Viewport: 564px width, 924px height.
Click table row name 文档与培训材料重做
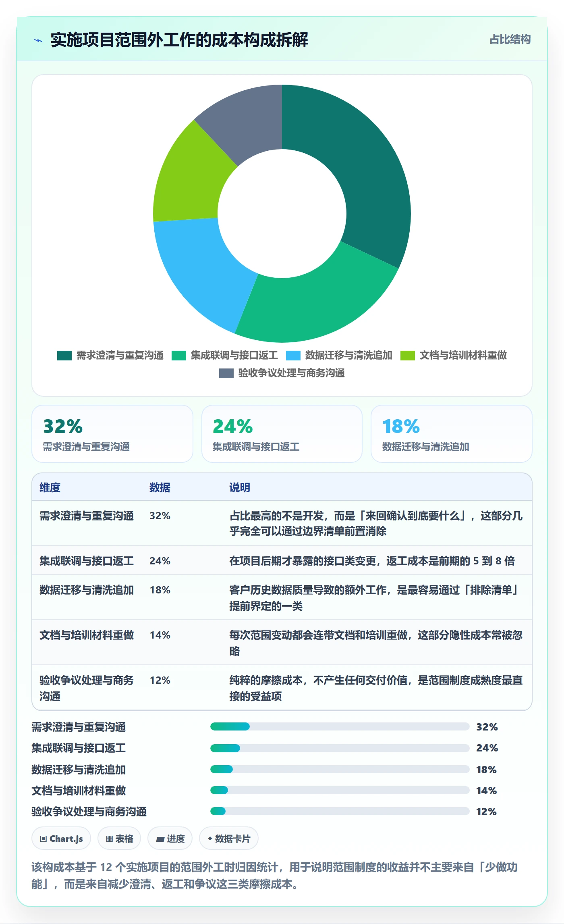click(x=87, y=635)
